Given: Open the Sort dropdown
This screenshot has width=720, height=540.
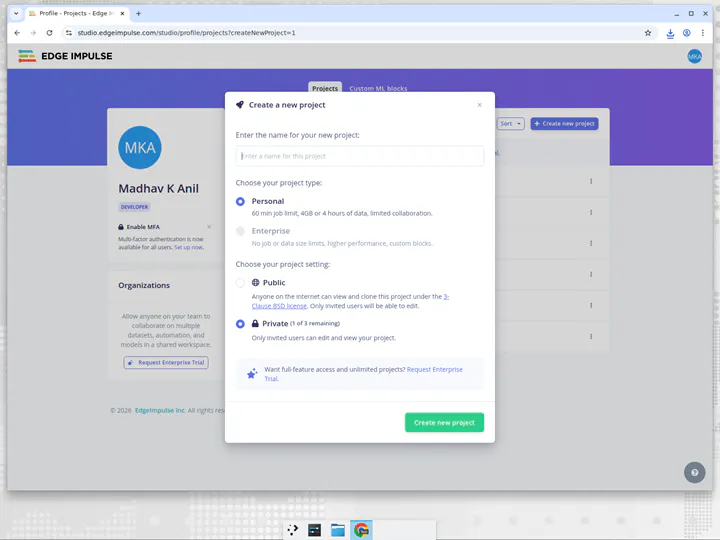Looking at the screenshot, I should (510, 124).
